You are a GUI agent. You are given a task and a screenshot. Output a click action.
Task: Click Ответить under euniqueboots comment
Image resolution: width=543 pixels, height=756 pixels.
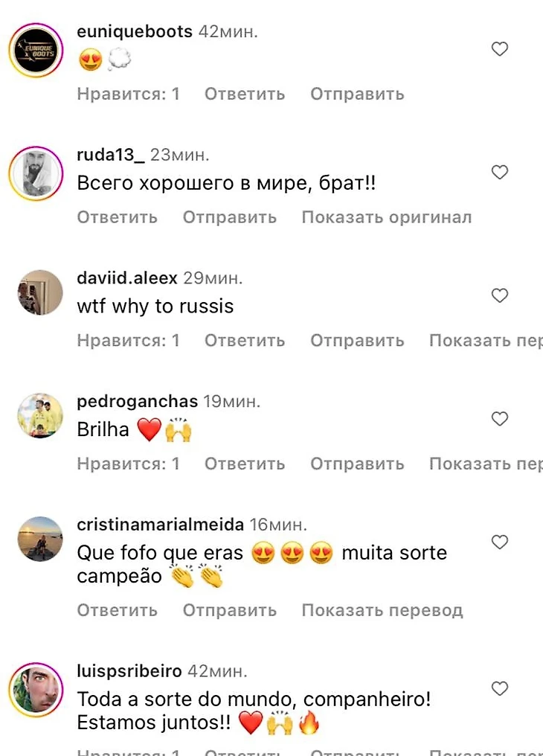coord(245,94)
